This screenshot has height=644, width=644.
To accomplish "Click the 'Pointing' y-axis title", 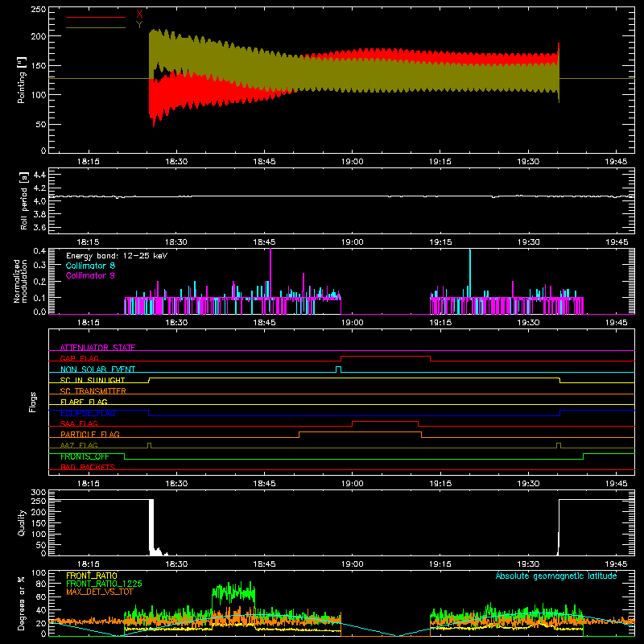I will click(22, 80).
